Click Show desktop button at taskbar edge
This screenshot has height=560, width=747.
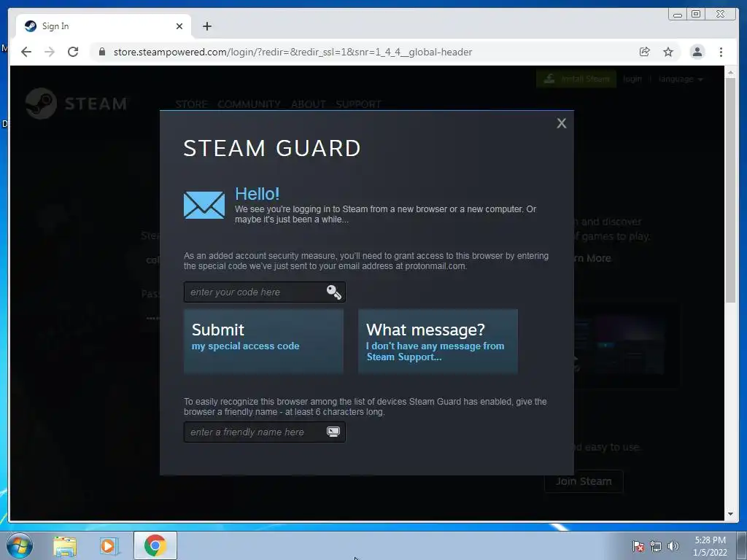click(x=742, y=546)
